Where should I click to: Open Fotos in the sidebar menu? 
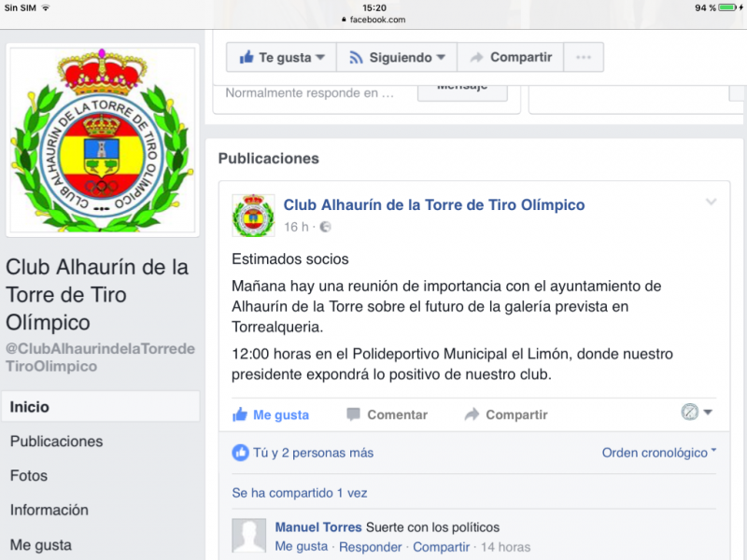click(29, 476)
